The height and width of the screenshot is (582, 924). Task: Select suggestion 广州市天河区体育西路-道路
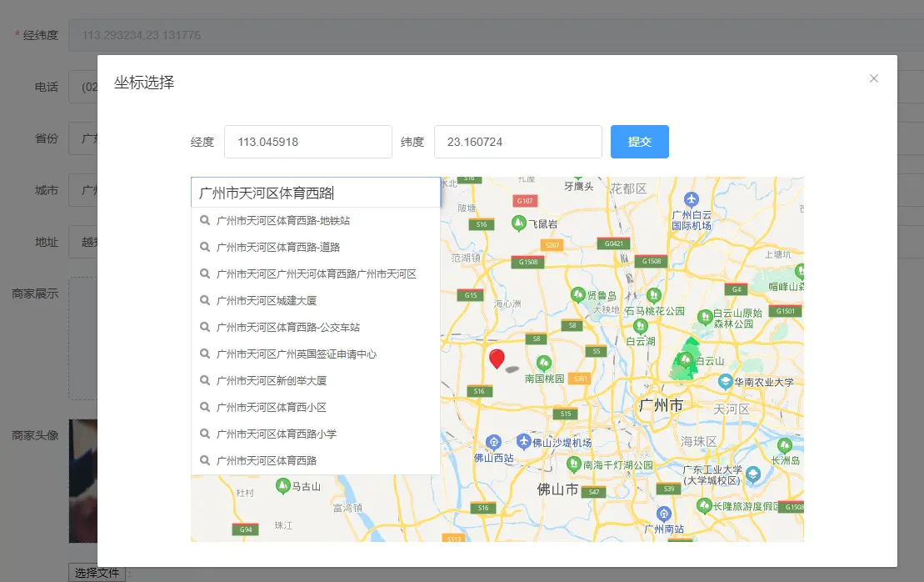coord(315,247)
